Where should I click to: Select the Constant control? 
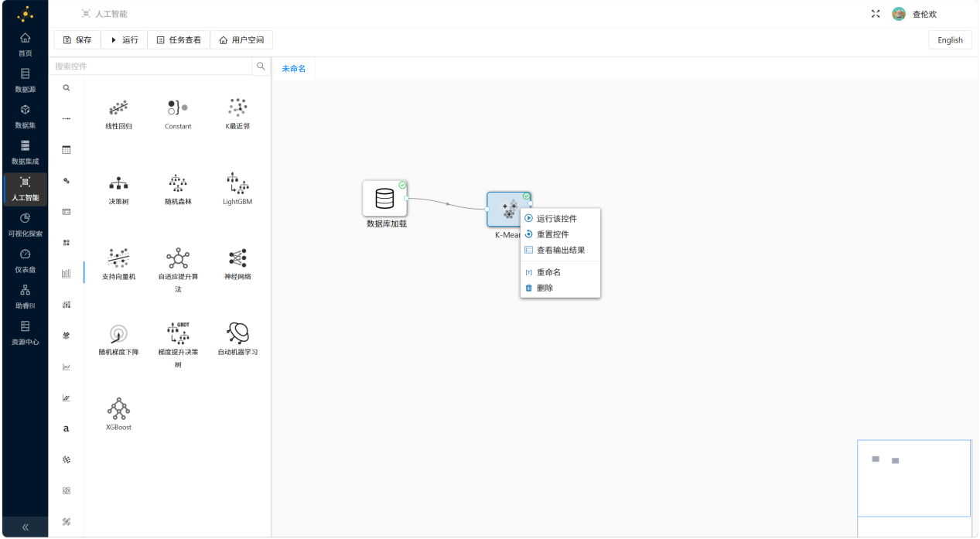pos(178,114)
